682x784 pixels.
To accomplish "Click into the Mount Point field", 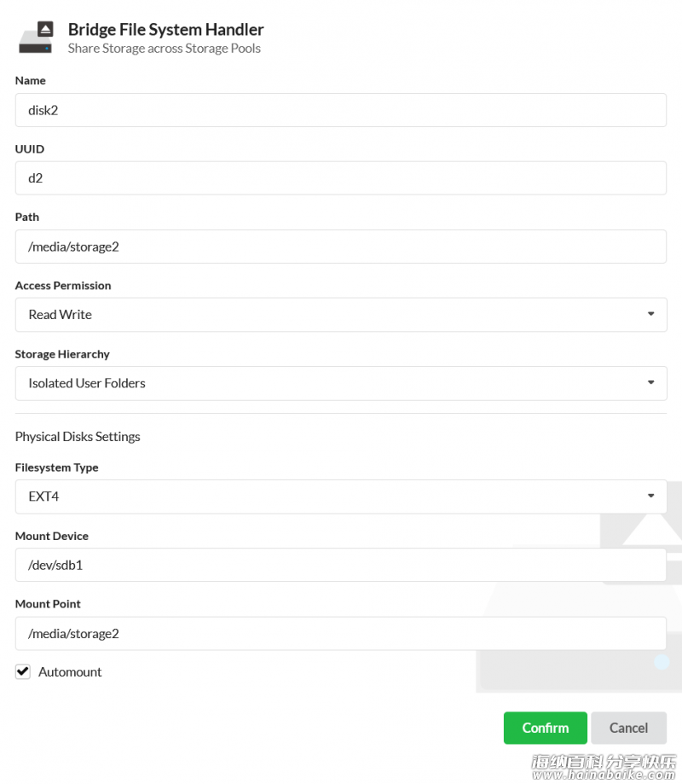I will click(341, 634).
